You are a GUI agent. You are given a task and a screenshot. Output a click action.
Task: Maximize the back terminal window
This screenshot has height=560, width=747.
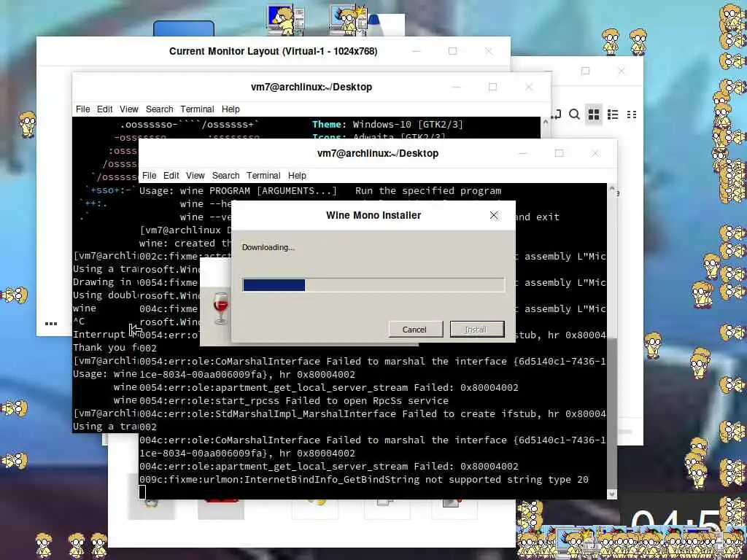pos(492,87)
